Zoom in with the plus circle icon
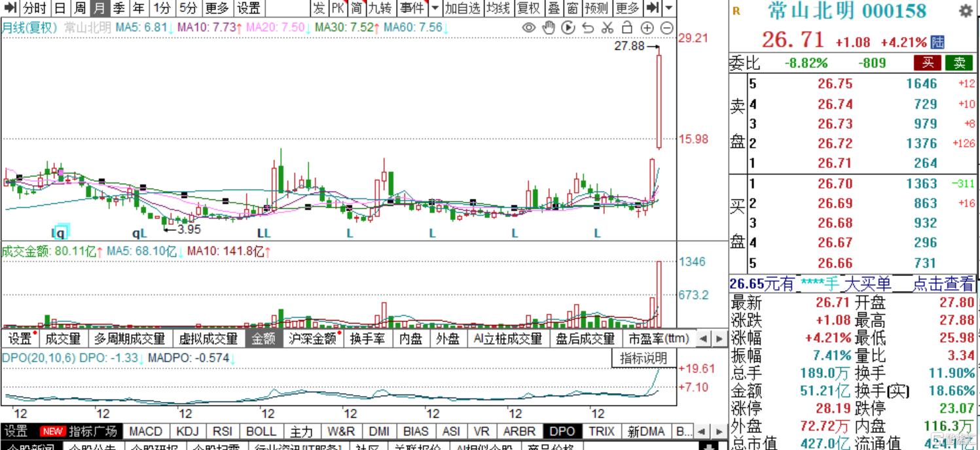980x450 pixels. (647, 28)
